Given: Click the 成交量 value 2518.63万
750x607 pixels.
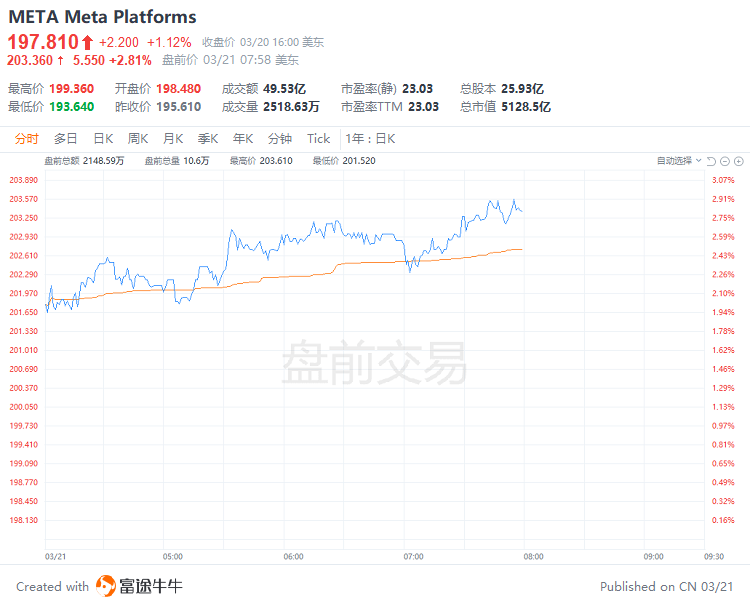Looking at the screenshot, I should [x=291, y=106].
